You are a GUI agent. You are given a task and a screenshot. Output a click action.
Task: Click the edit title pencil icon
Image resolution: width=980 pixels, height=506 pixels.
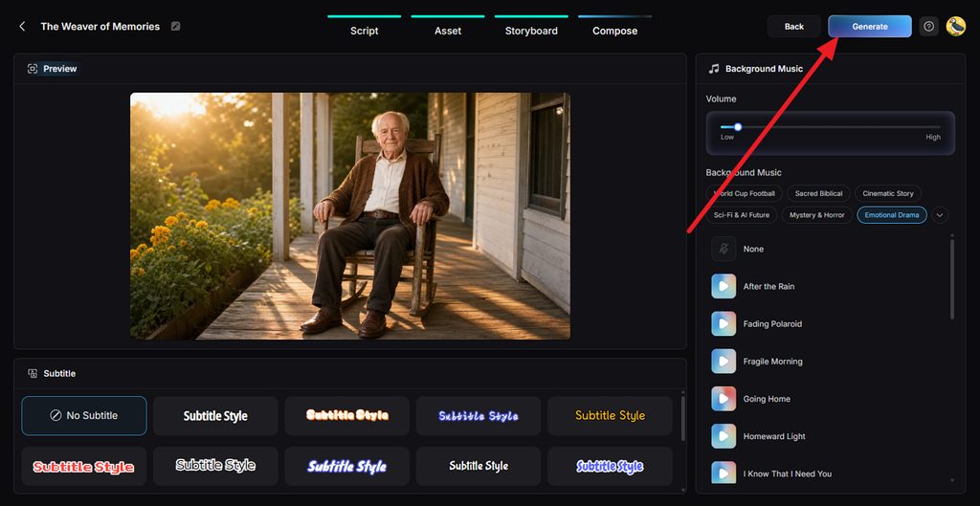coord(176,26)
